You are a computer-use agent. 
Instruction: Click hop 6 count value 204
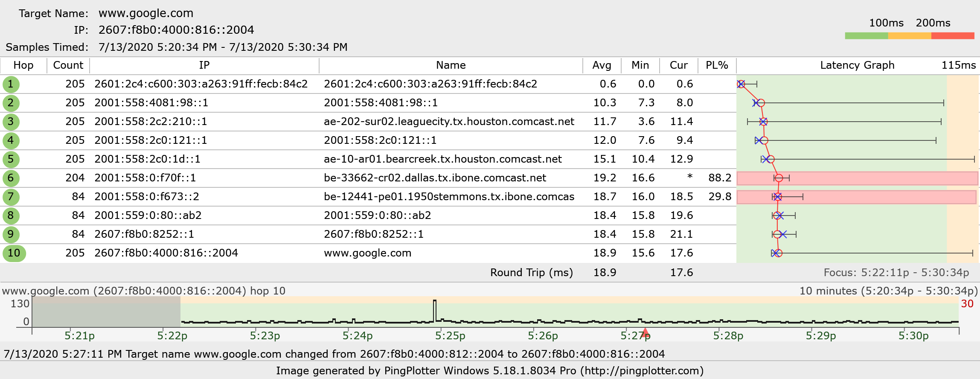click(x=75, y=178)
